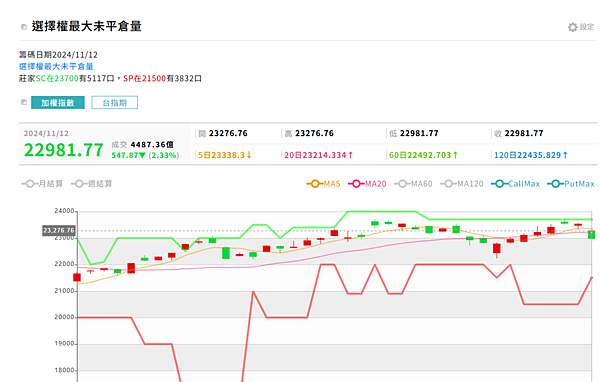Screen dimensions: 600x382
Task: Click the 18000 y-axis label
Action: pos(64,370)
